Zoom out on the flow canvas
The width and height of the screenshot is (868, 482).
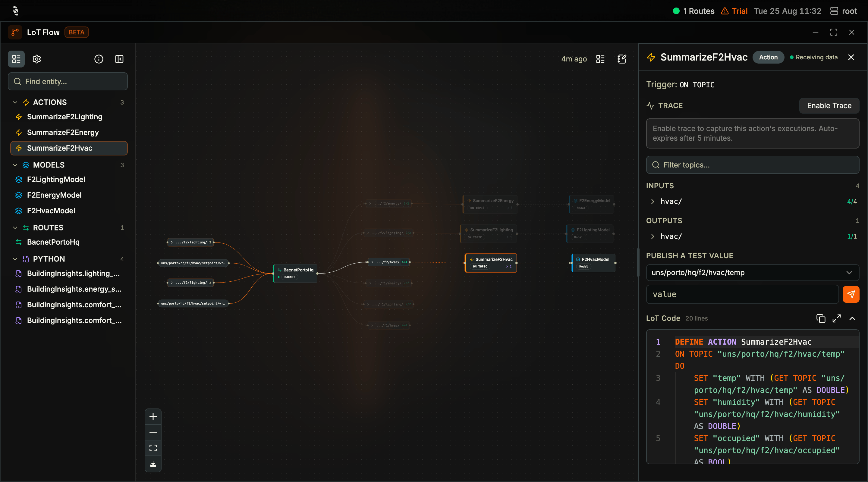pos(153,432)
